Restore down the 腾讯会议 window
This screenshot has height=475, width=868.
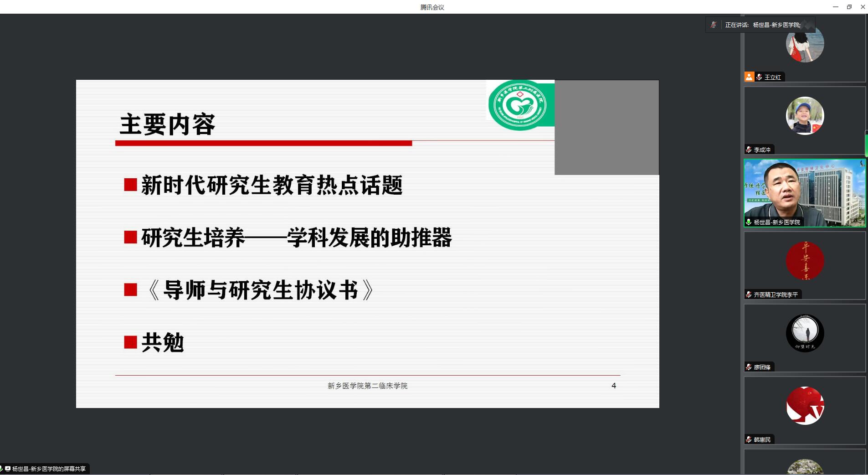click(849, 7)
